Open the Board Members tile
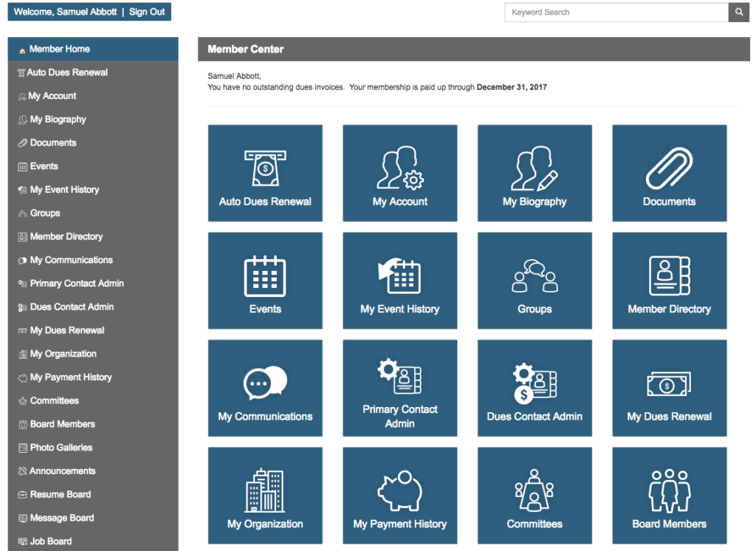The width and height of the screenshot is (756, 551). tap(669, 495)
